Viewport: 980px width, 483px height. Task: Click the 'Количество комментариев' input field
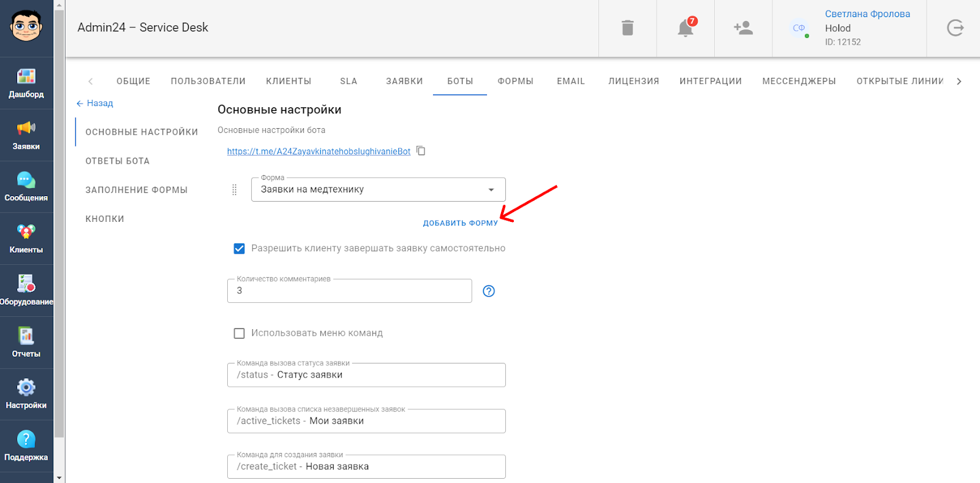coord(349,291)
